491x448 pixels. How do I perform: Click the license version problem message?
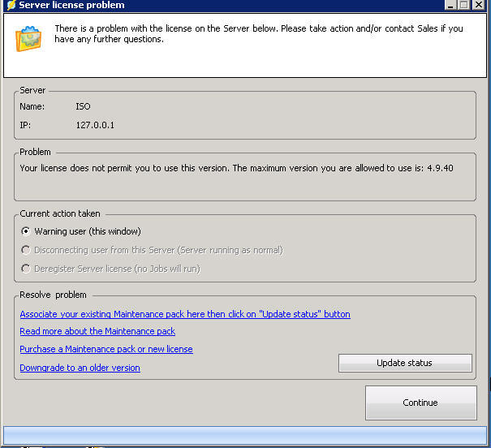(x=236, y=168)
